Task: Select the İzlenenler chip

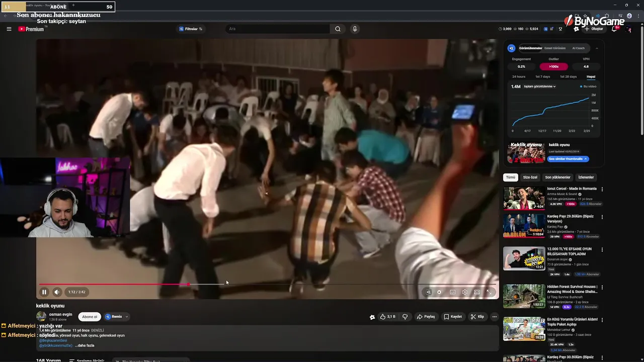Action: [586, 177]
